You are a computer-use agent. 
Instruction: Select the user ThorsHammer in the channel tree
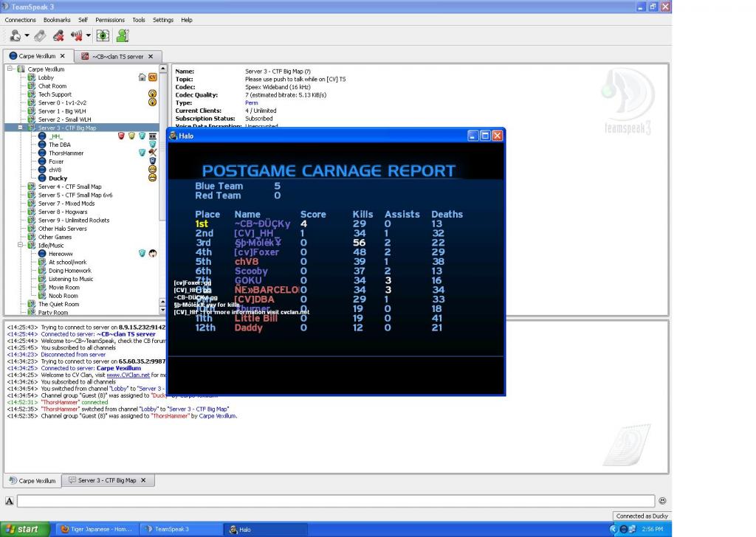[x=66, y=153]
